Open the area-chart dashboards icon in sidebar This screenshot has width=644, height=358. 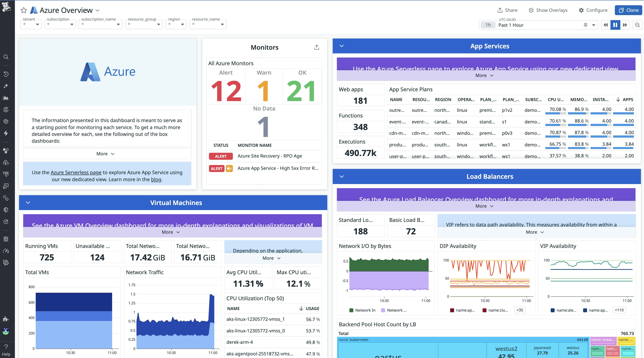coord(6,98)
